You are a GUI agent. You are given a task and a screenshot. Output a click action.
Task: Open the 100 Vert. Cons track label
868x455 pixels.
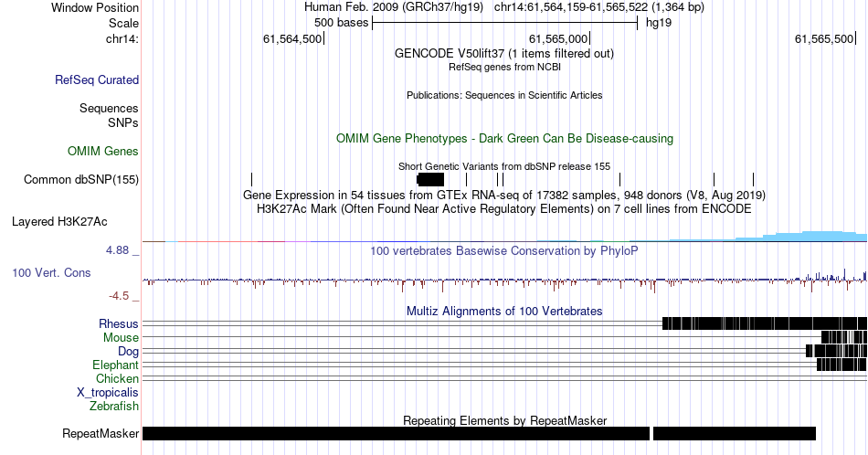[51, 272]
